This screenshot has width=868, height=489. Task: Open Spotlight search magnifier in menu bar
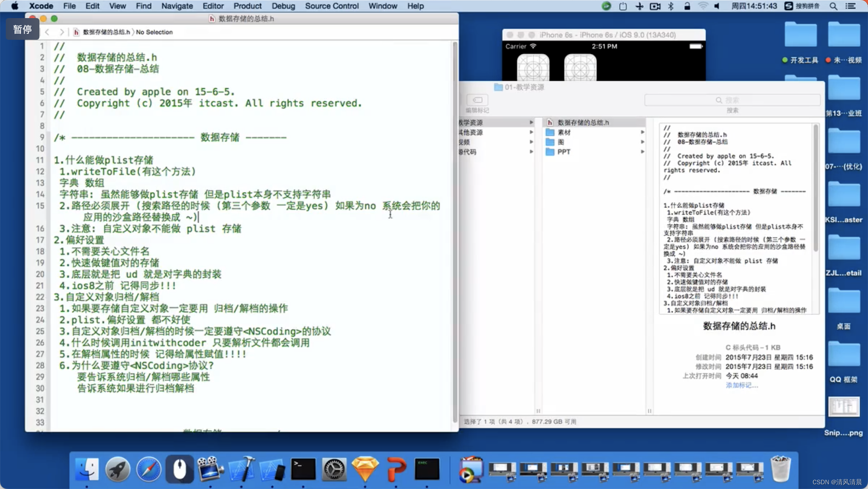coord(833,6)
